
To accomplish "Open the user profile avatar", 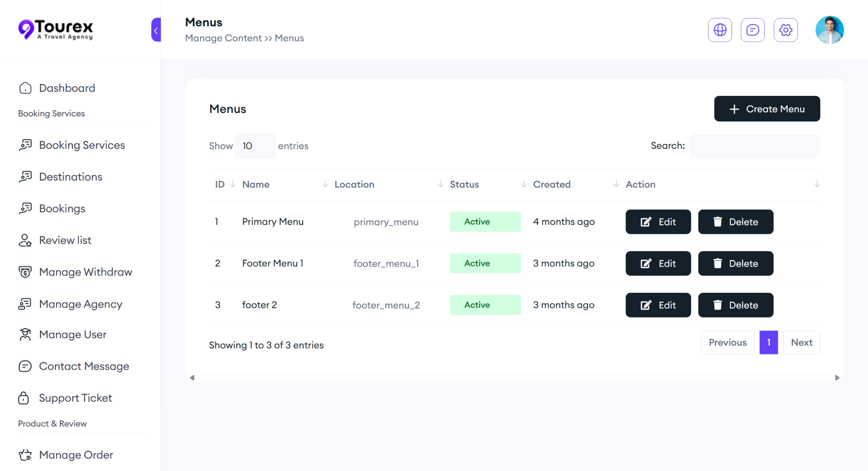I will pyautogui.click(x=829, y=30).
